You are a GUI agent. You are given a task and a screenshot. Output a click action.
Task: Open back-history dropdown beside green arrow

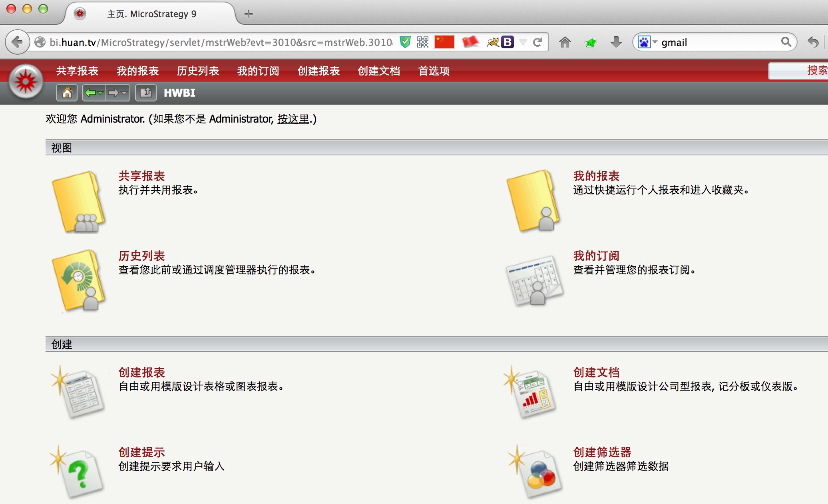click(x=101, y=93)
